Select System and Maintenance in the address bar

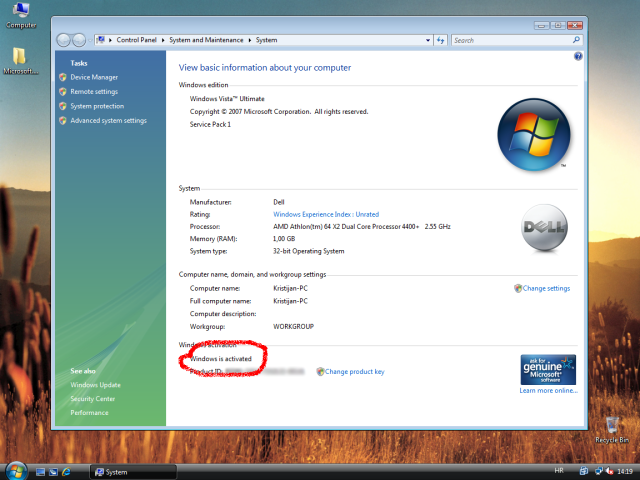(206, 40)
